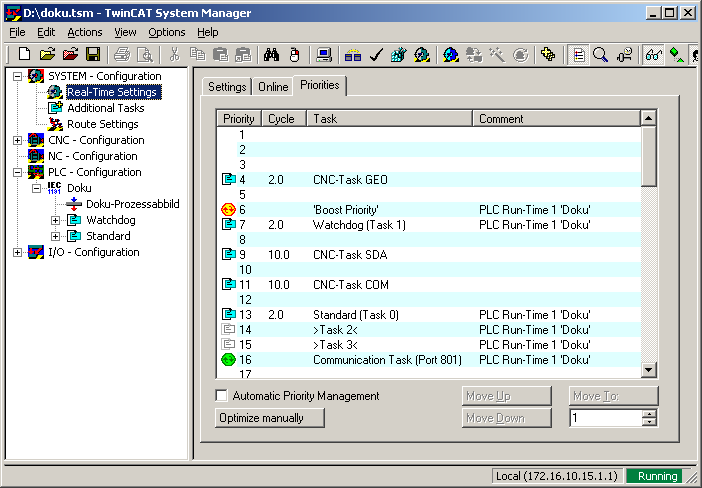Viewport: 702px width, 488px height.
Task: Collapse the Doku project node
Action: coord(36,188)
